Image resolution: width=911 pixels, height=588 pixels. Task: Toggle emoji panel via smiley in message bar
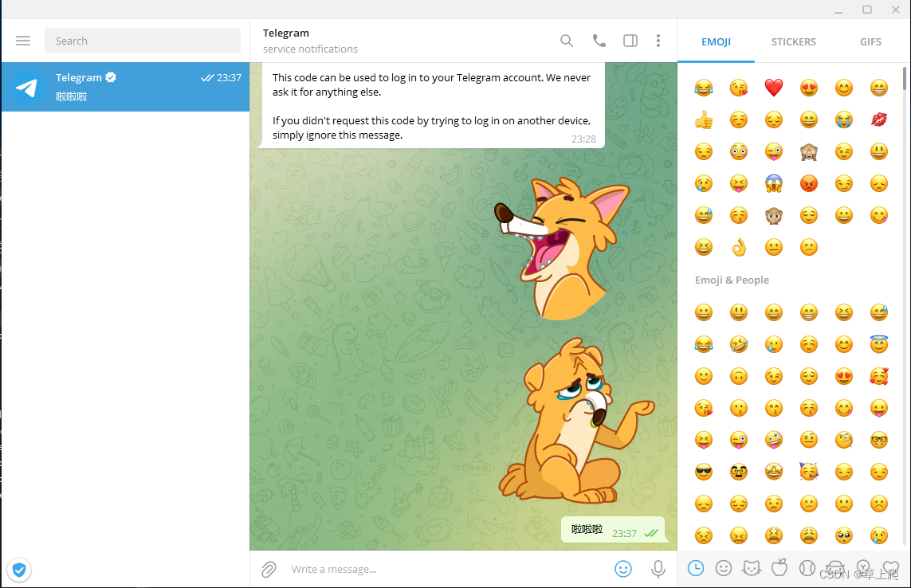click(623, 569)
